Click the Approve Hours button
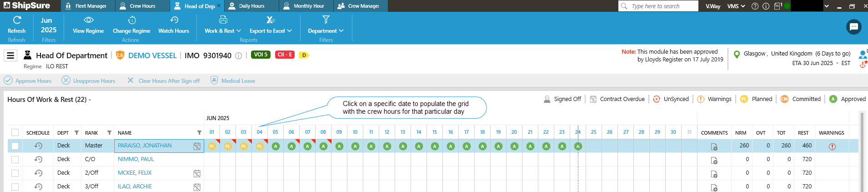The width and height of the screenshot is (868, 192). [x=28, y=81]
